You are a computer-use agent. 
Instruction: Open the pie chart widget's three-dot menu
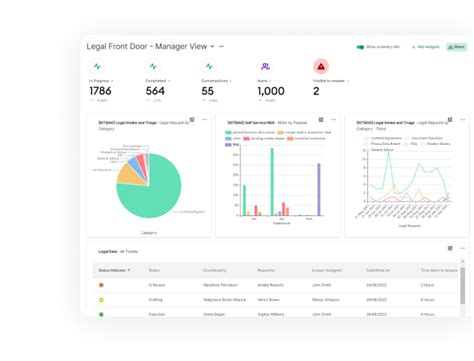click(204, 119)
